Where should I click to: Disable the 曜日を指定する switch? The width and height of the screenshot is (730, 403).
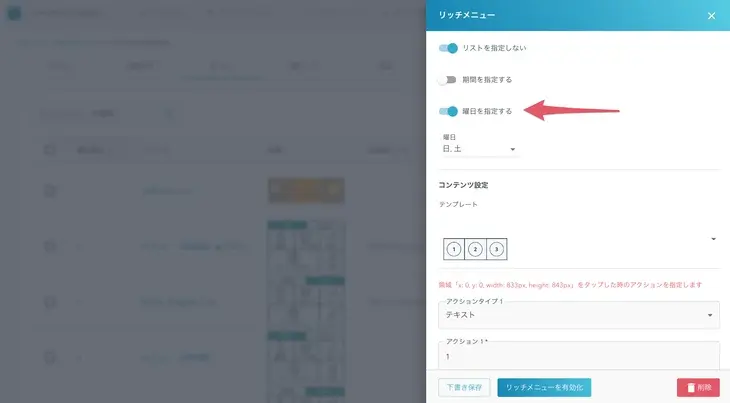[x=448, y=112]
